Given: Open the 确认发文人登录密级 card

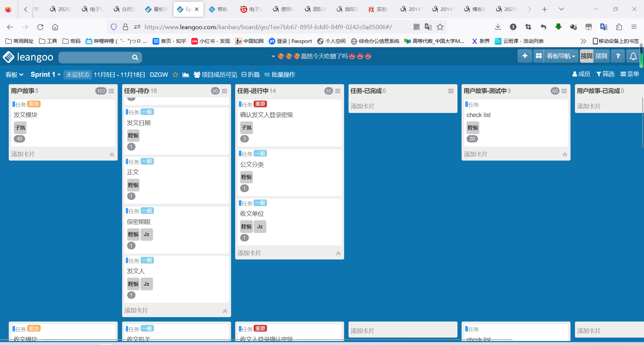Looking at the screenshot, I should pos(289,123).
